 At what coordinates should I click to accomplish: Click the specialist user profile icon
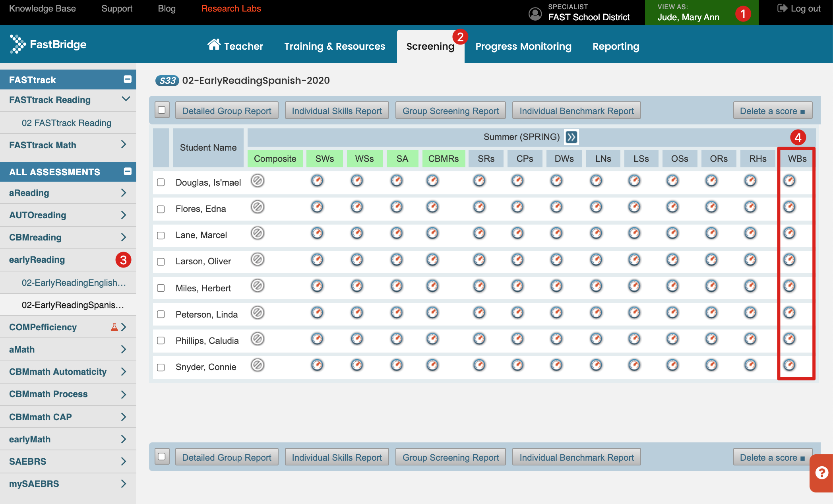tap(535, 14)
